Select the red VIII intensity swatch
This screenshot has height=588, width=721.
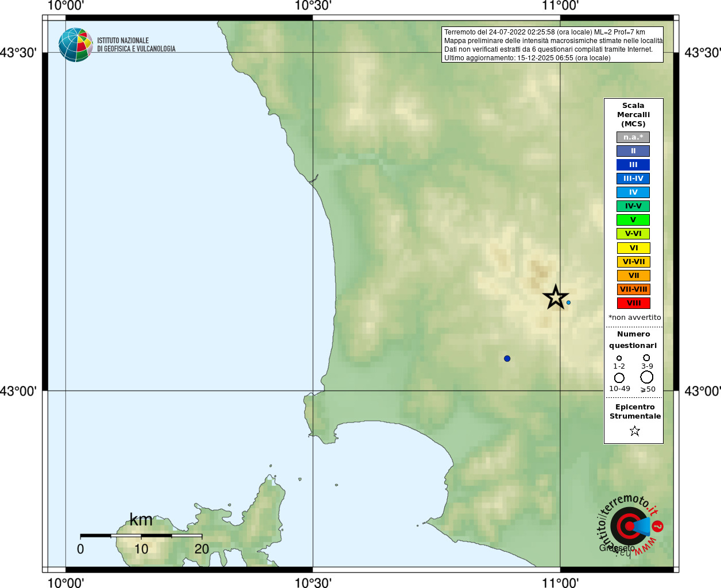pos(633,303)
